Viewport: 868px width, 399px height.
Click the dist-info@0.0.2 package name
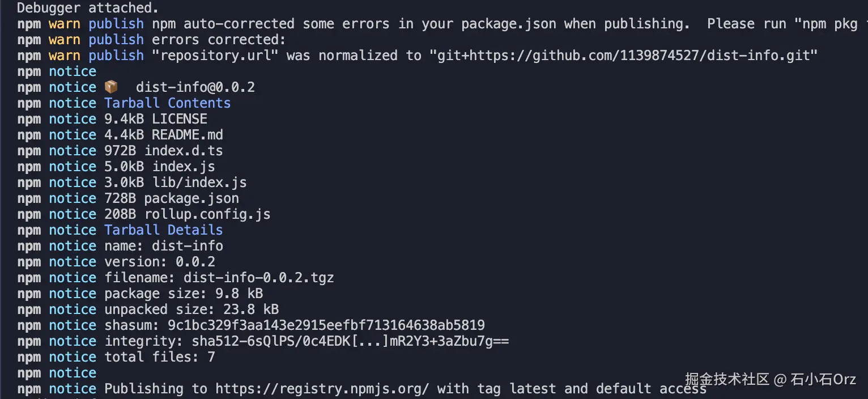tap(195, 87)
